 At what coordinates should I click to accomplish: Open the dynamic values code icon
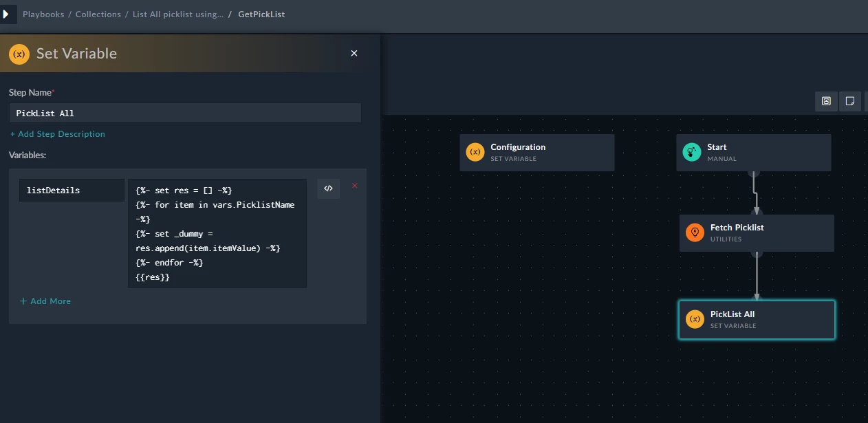[x=329, y=188]
